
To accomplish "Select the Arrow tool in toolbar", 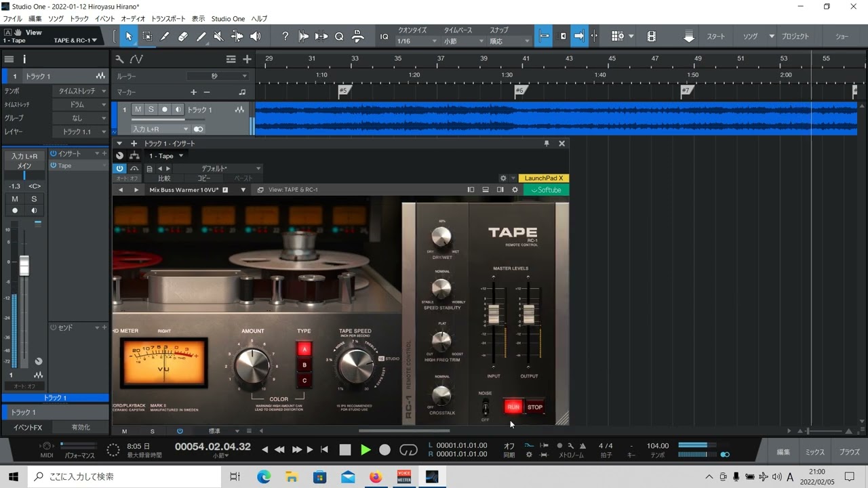I will coord(129,36).
